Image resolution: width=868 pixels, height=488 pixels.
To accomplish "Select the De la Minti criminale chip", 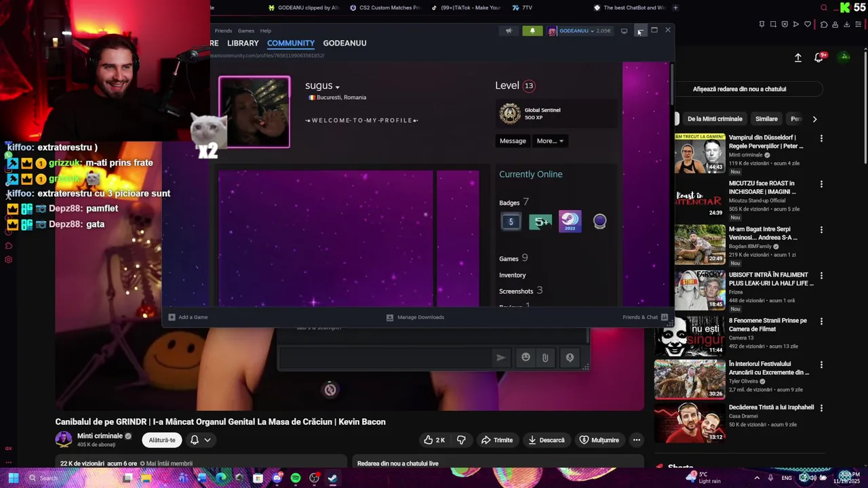I will coord(715,119).
